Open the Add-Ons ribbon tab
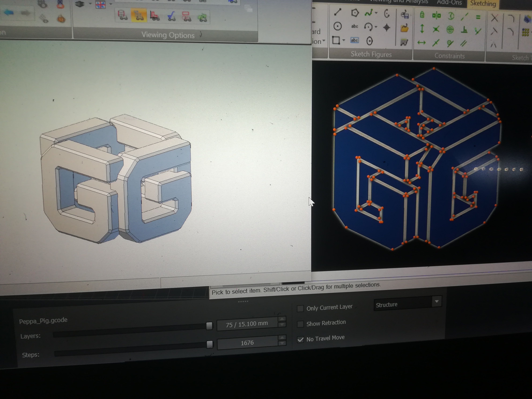The image size is (532, 399). 449,2
